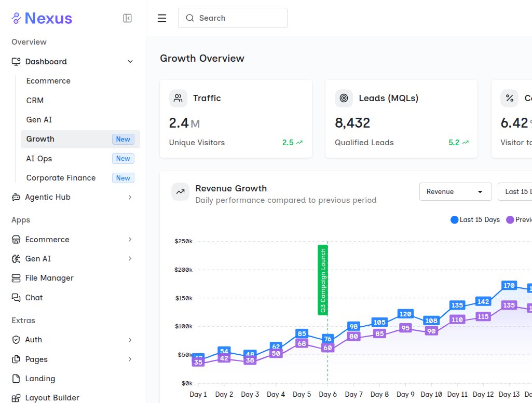Click the blue 142 data point label
Image resolution: width=532 pixels, height=403 pixels.
click(x=483, y=301)
